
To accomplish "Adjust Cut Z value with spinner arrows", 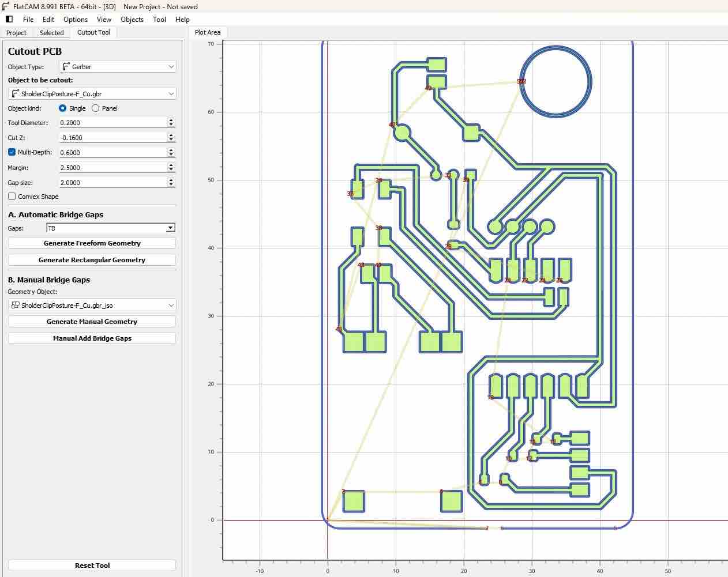I will tap(171, 137).
